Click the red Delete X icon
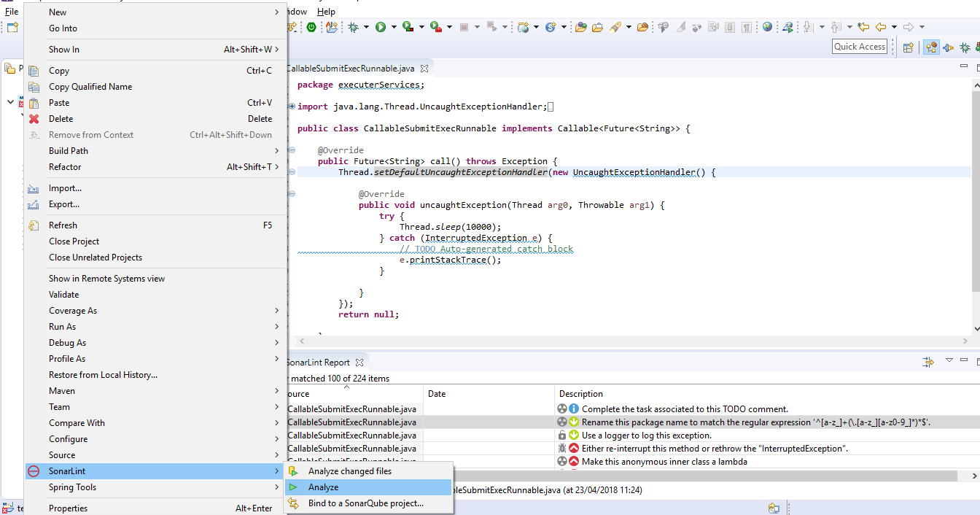This screenshot has height=515, width=980. 34,119
